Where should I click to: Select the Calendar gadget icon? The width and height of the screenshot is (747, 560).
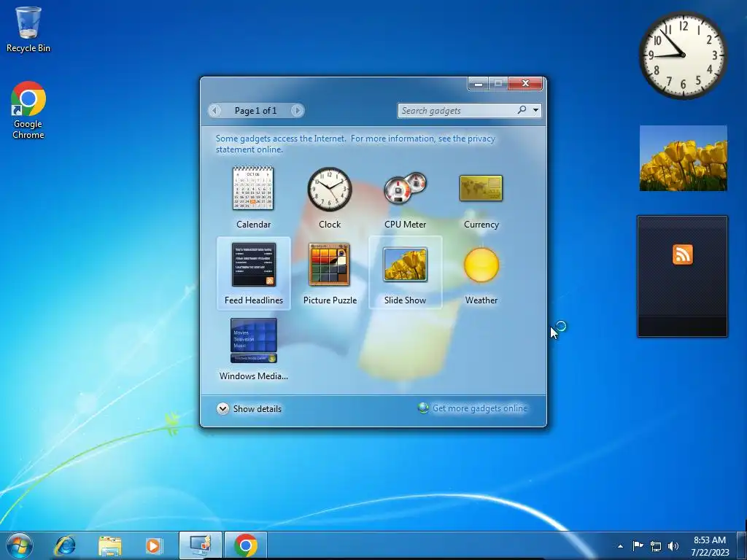point(253,189)
